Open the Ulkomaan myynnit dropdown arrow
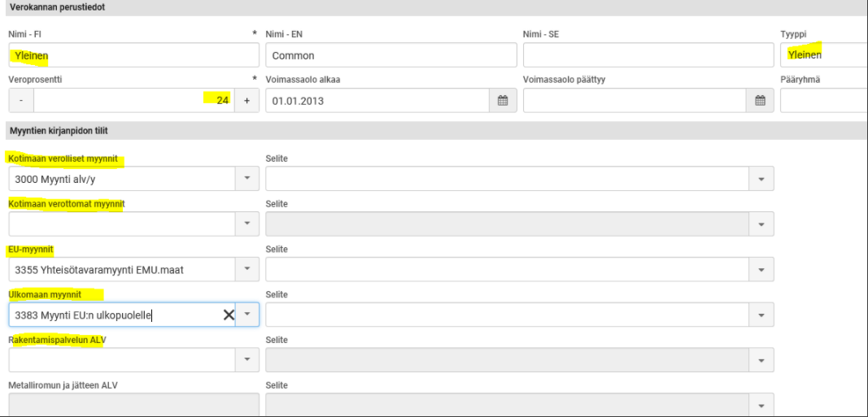868x417 pixels. point(247,315)
